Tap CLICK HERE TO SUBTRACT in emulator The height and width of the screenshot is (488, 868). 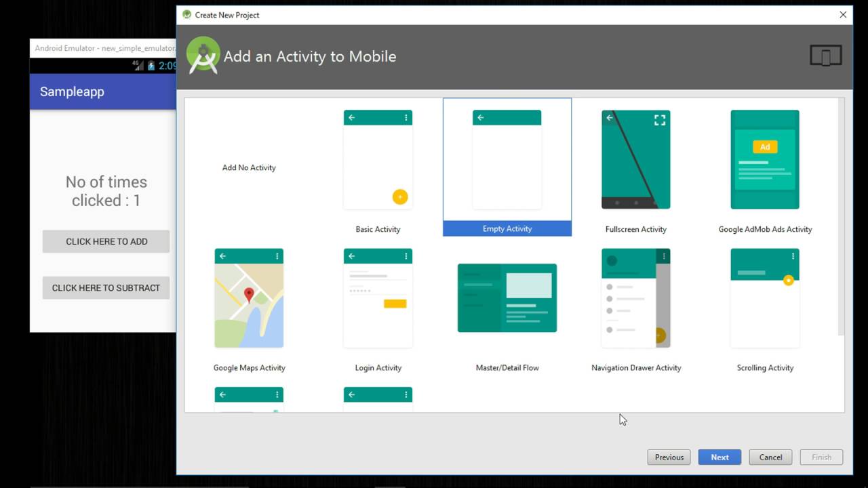click(x=106, y=287)
